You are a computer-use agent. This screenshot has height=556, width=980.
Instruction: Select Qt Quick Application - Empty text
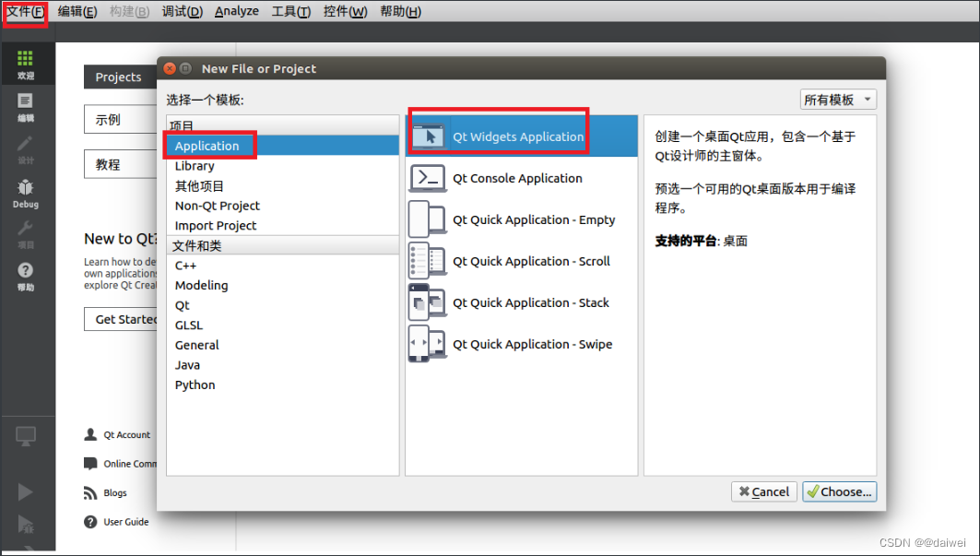click(534, 219)
